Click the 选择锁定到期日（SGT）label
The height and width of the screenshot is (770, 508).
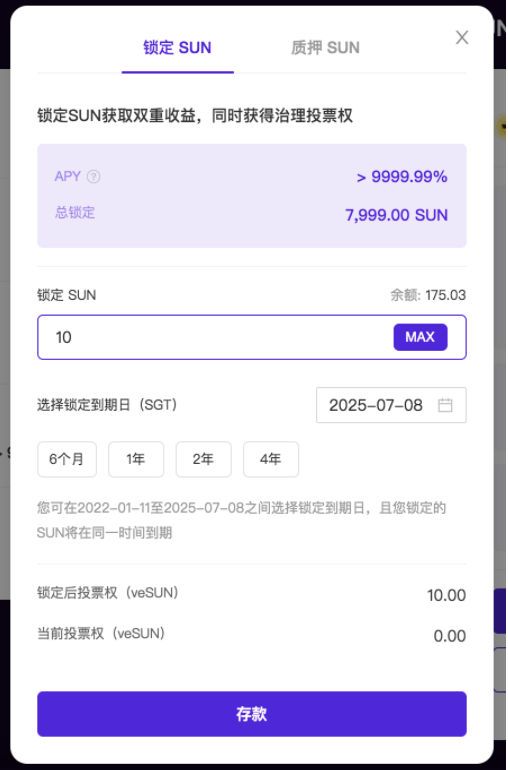pos(107,405)
